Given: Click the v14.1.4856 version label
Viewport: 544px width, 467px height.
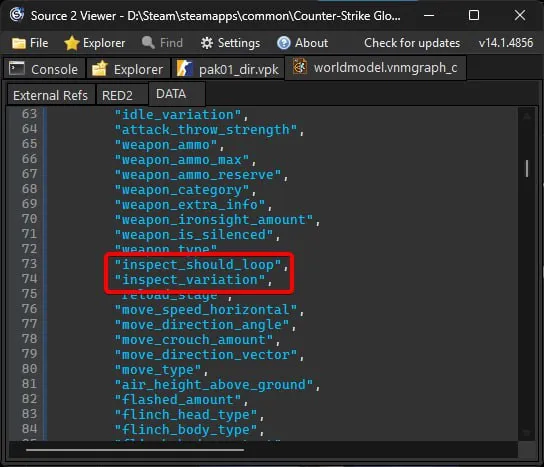Looking at the screenshot, I should [506, 43].
